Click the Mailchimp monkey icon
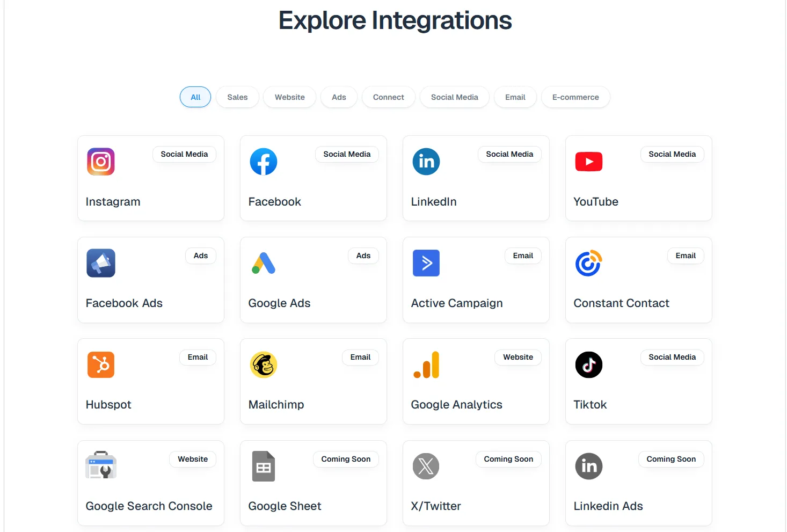Screen dimensions: 787x532 pyautogui.click(x=264, y=365)
